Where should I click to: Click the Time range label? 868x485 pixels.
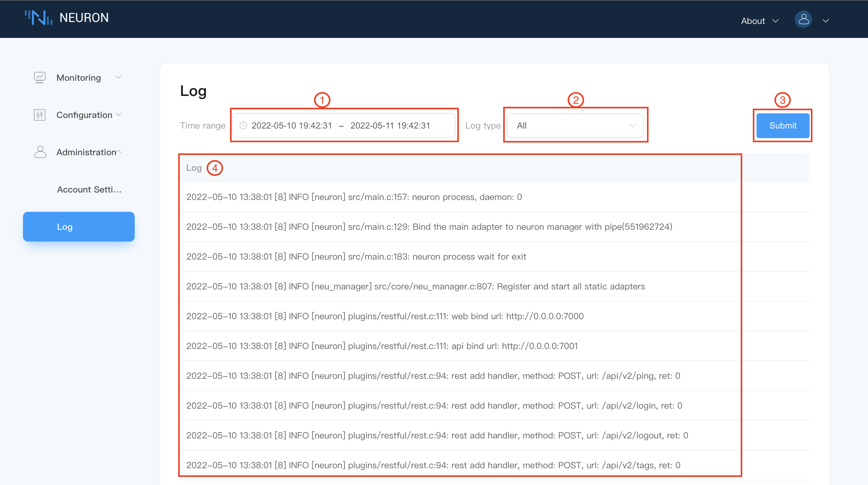tap(202, 126)
